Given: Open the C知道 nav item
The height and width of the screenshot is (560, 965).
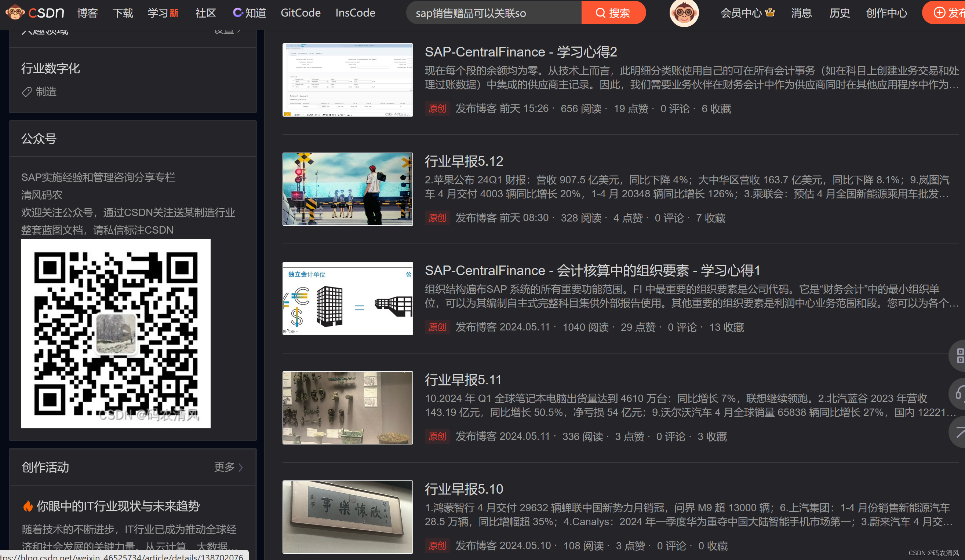Looking at the screenshot, I should pos(249,13).
